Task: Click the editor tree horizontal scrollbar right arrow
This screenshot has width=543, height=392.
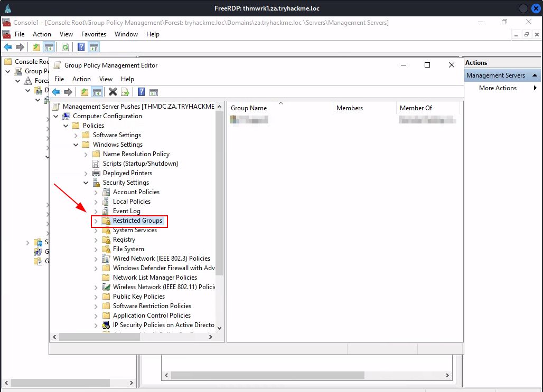Action: [x=211, y=337]
